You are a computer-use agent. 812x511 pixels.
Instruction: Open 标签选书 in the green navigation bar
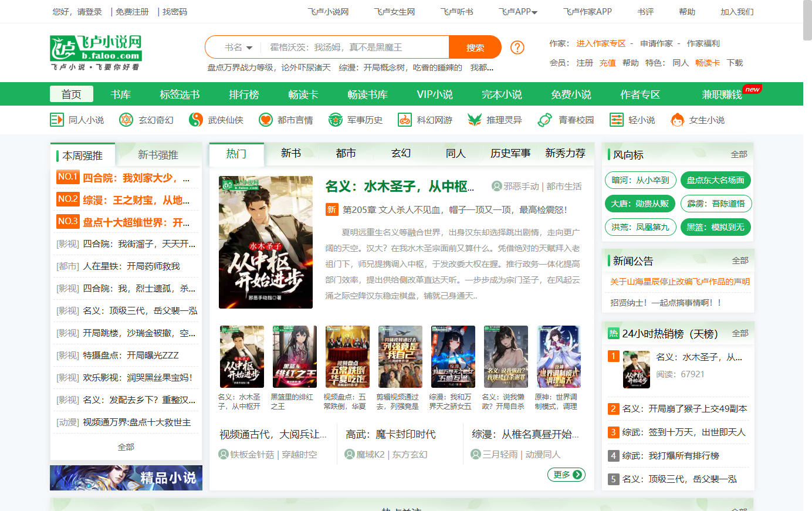tap(180, 94)
